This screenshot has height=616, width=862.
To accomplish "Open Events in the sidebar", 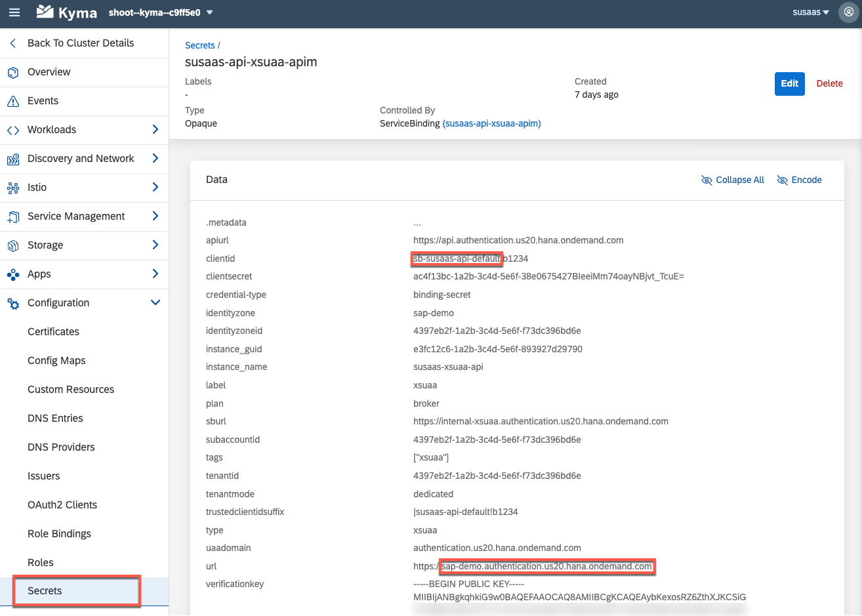I will 84,101.
